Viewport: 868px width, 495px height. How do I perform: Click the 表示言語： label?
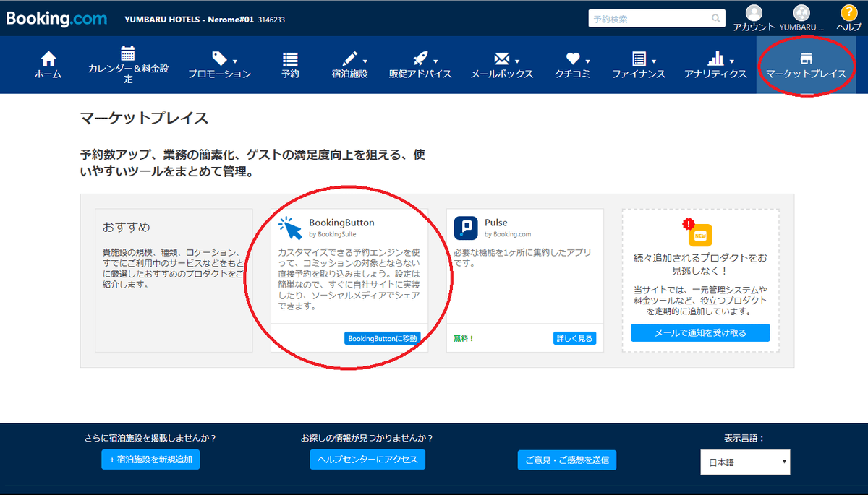point(744,438)
